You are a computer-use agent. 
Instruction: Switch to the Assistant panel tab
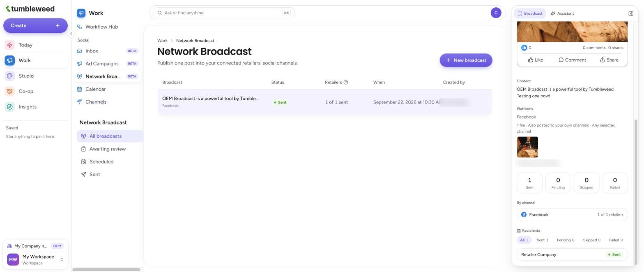point(562,14)
